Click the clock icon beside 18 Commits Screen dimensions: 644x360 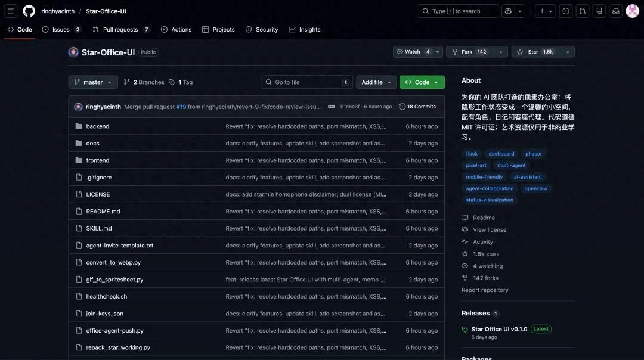pos(401,106)
